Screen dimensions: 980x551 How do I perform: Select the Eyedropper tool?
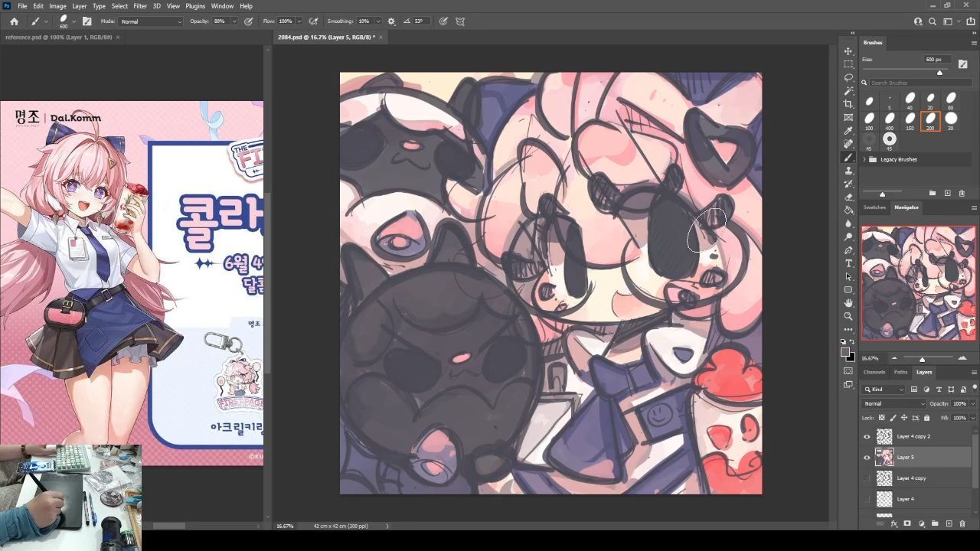pyautogui.click(x=848, y=131)
